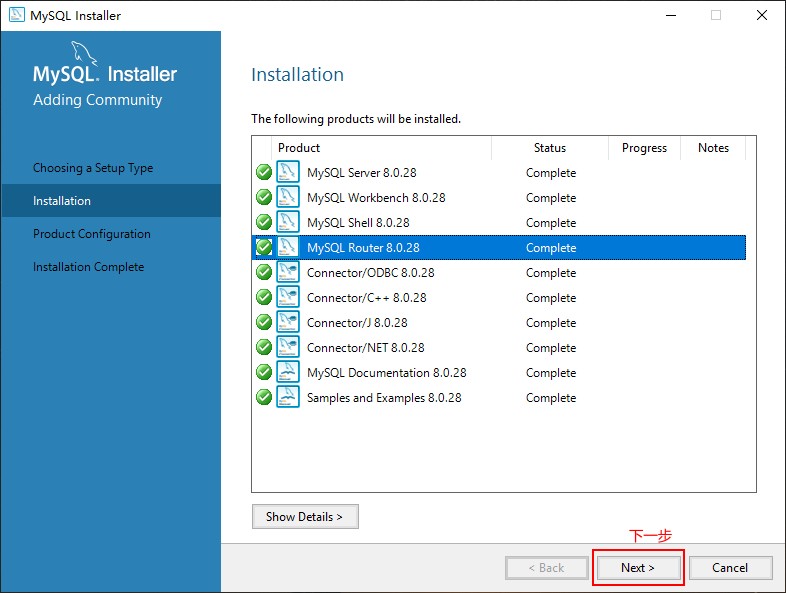Close the MySQL Installer window
The height and width of the screenshot is (593, 786).
click(762, 15)
